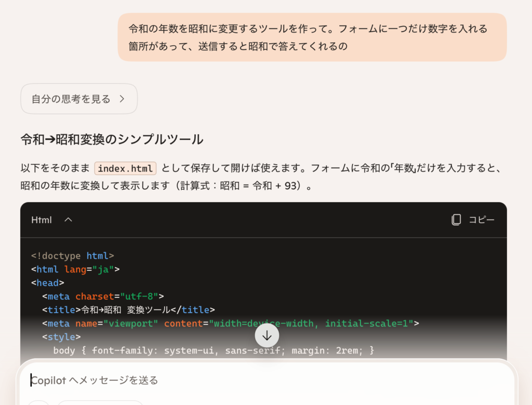Image resolution: width=532 pixels, height=405 pixels.
Task: Click the heading 令和→昭和変換のシンプルツール
Action: coord(112,139)
